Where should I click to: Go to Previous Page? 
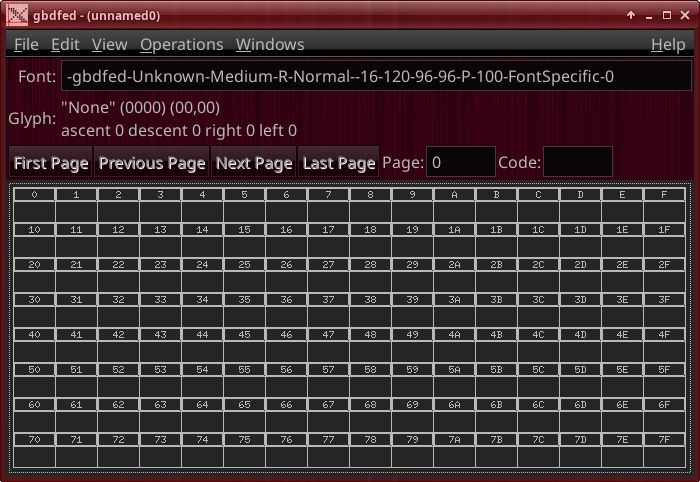pos(152,163)
